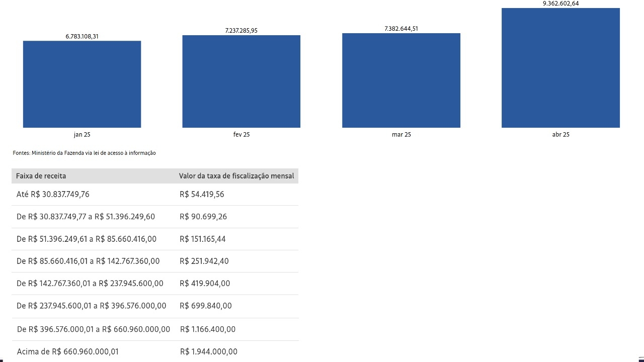Click the jan 25 bar in chart
The image size is (644, 362).
[82, 84]
